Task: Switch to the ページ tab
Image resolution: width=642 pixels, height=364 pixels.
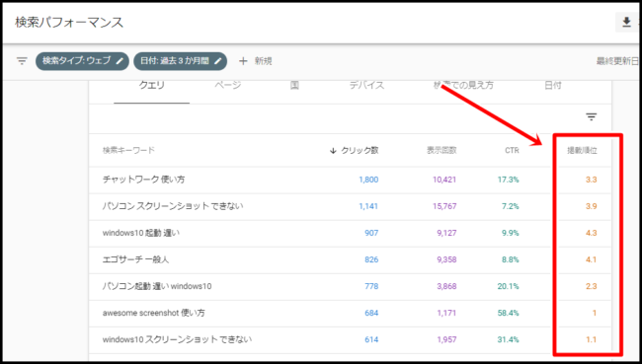Action: tap(228, 86)
